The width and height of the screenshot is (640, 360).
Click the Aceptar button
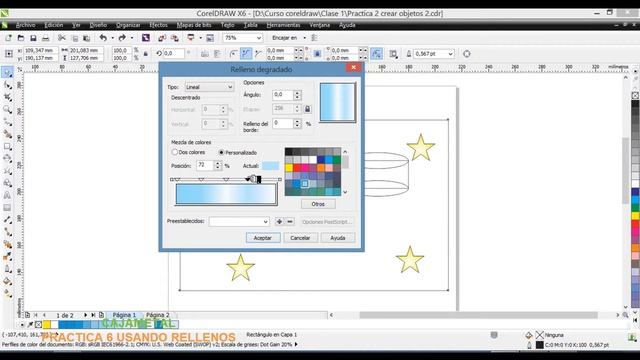(x=263, y=238)
